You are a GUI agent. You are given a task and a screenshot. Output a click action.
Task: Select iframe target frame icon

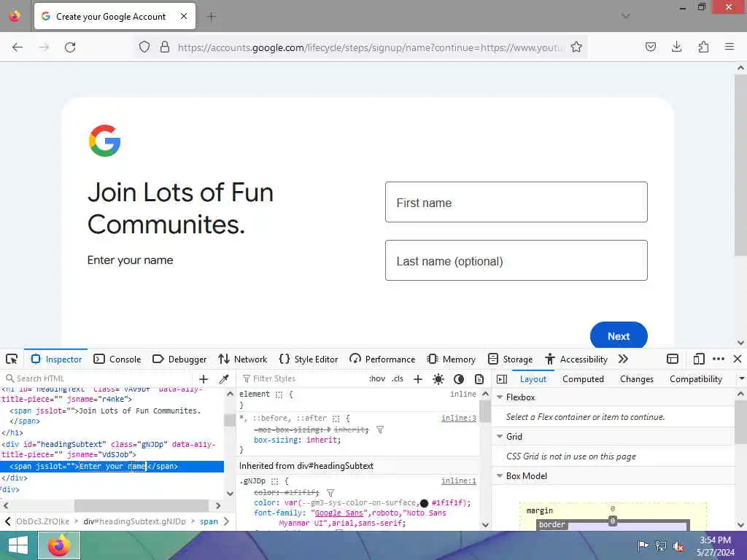click(x=672, y=359)
